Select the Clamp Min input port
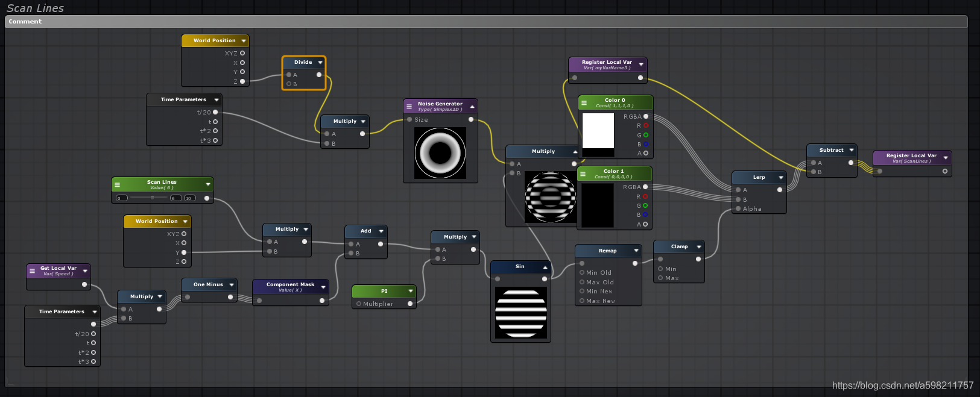Screen dimensions: 980x397 660,269
